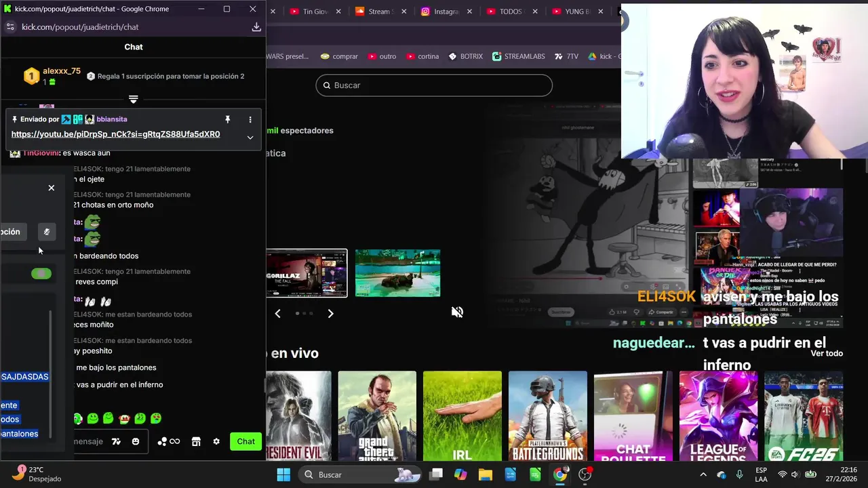868x488 pixels.
Task: Open FC26 category card
Action: (x=804, y=415)
